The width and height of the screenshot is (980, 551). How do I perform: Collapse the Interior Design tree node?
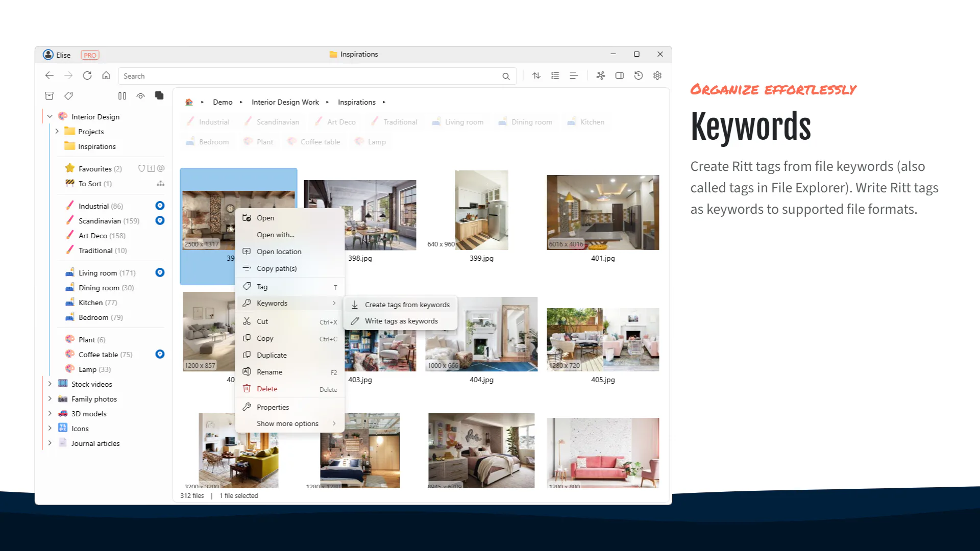pos(50,116)
